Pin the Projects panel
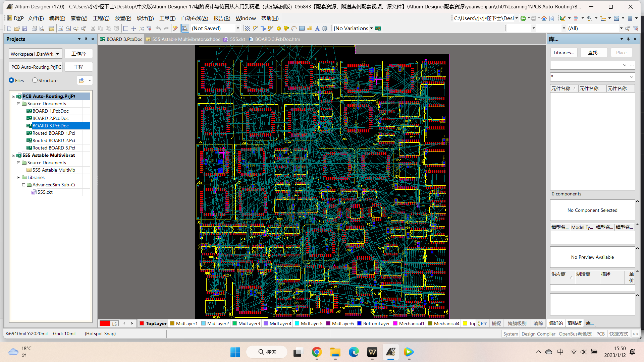644x362 pixels. point(86,39)
